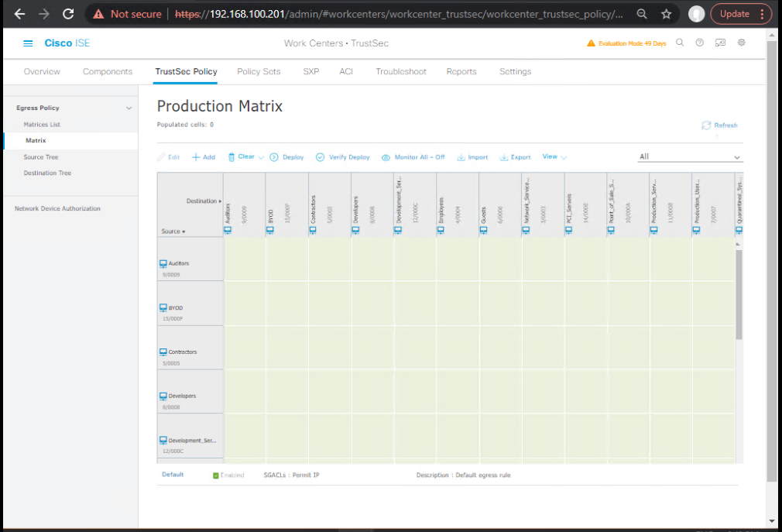The image size is (782, 532).
Task: Click the Network_Service destination column SGT icon
Action: (526, 230)
